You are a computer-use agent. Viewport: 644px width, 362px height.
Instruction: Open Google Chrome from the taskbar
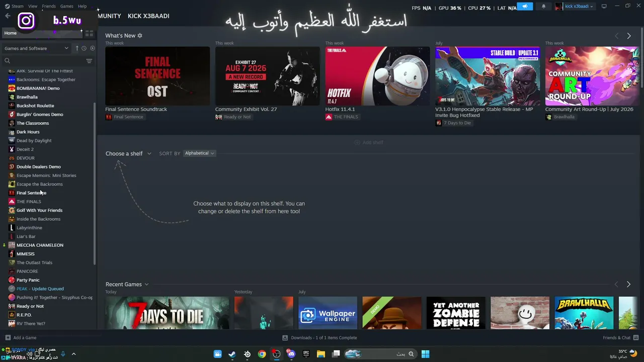click(x=262, y=354)
